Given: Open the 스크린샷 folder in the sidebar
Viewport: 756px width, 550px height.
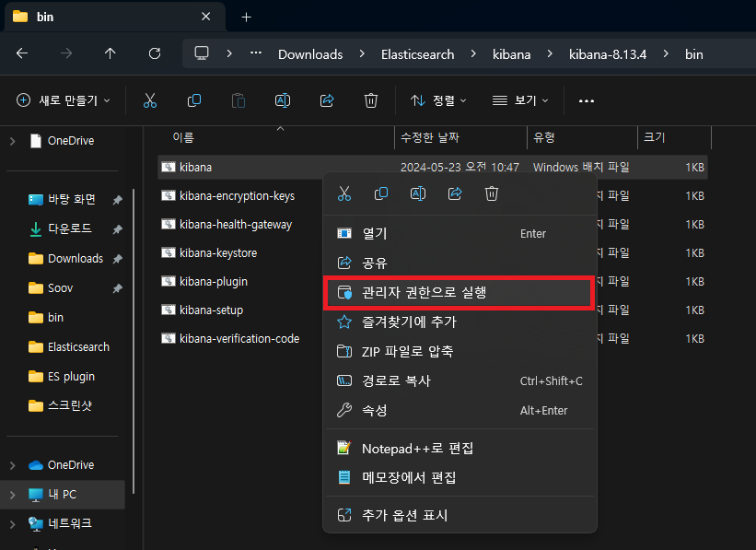Looking at the screenshot, I should (69, 405).
